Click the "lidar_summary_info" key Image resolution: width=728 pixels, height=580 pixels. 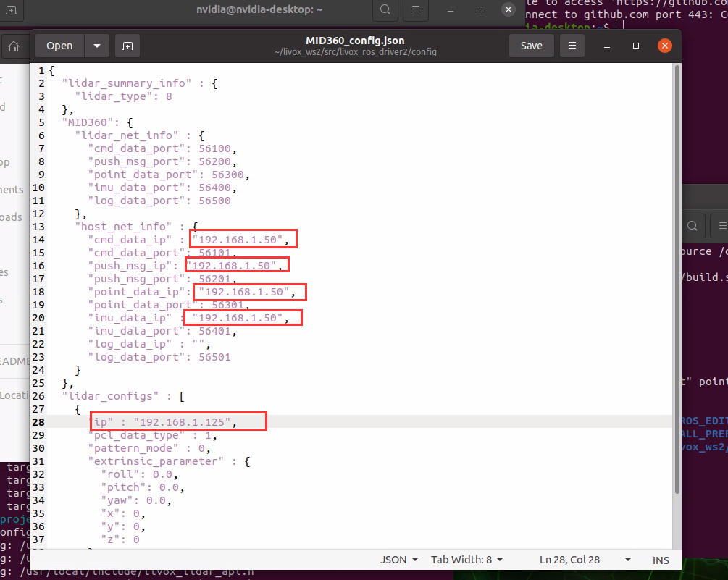[x=127, y=83]
